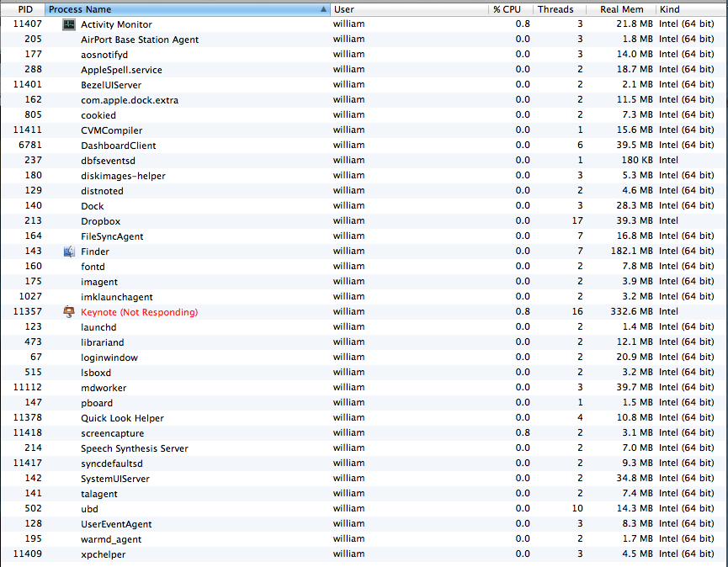Select the AirPort Base Station Agent row

coord(364,40)
